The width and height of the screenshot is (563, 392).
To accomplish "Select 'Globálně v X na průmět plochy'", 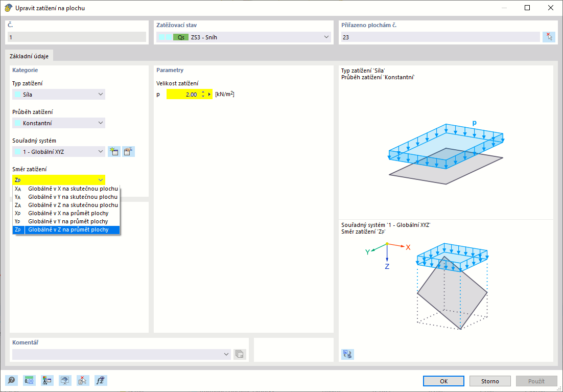I will tap(66, 214).
